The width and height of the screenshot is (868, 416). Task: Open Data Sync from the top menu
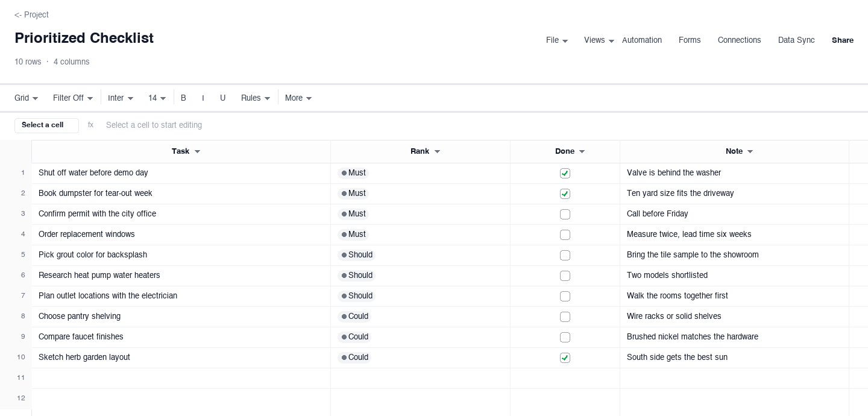click(x=796, y=40)
